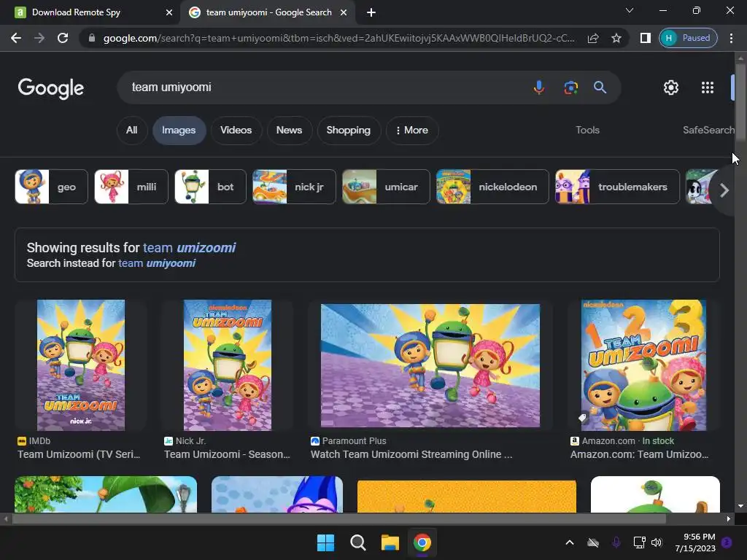Switch to the All results tab
The height and width of the screenshot is (560, 747).
coord(131,130)
